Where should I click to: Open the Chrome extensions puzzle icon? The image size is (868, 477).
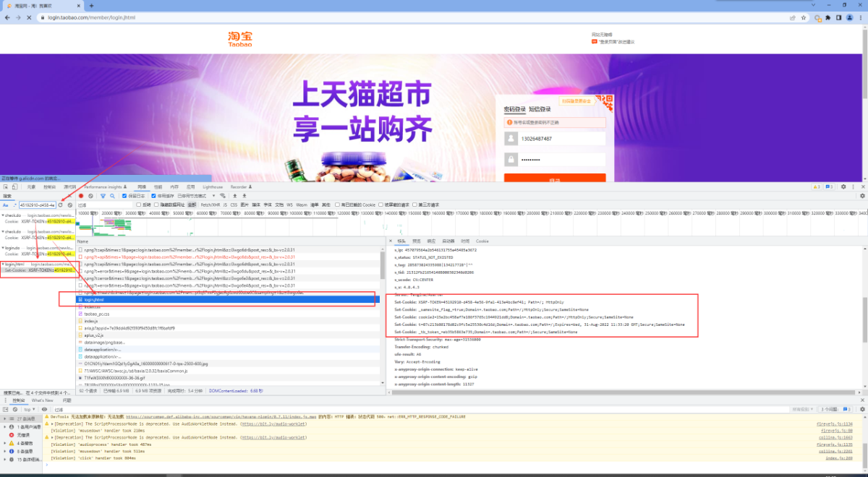[x=827, y=17]
